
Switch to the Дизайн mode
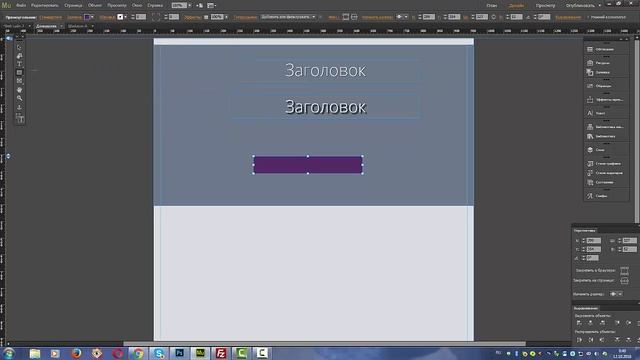coord(516,5)
